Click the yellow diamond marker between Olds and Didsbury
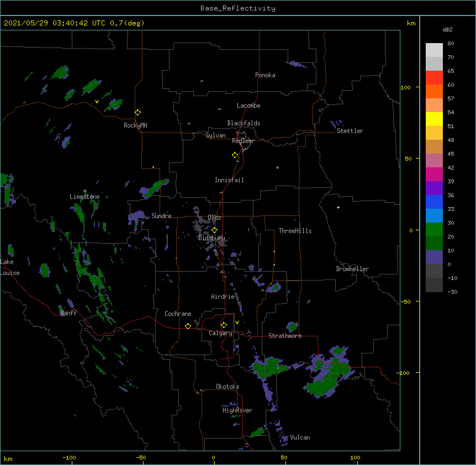The width and height of the screenshot is (476, 465). tap(214, 230)
